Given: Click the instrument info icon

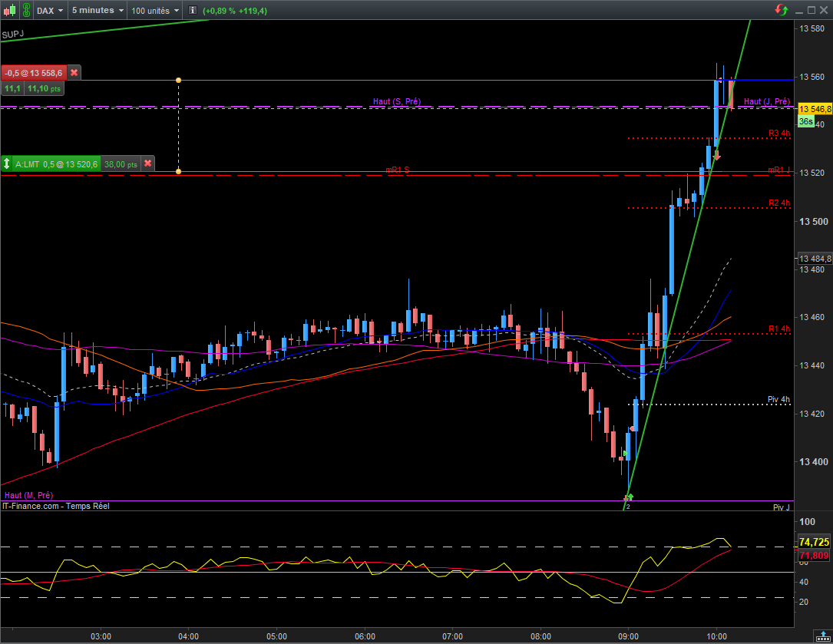Looking at the screenshot, I should point(192,11).
